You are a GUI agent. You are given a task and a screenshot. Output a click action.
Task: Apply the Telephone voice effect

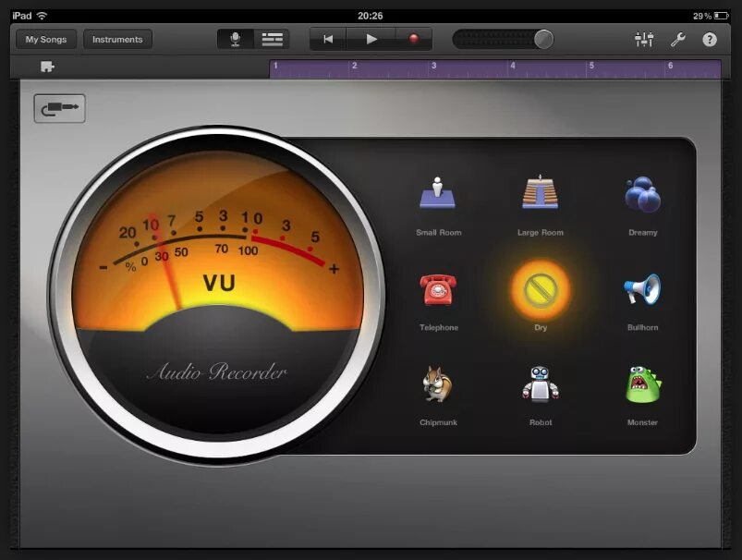click(x=438, y=289)
